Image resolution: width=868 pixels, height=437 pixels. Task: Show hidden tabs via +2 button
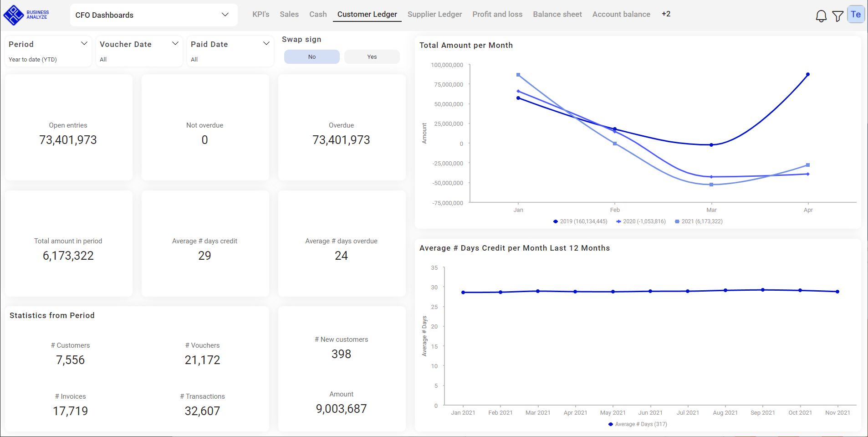point(666,14)
